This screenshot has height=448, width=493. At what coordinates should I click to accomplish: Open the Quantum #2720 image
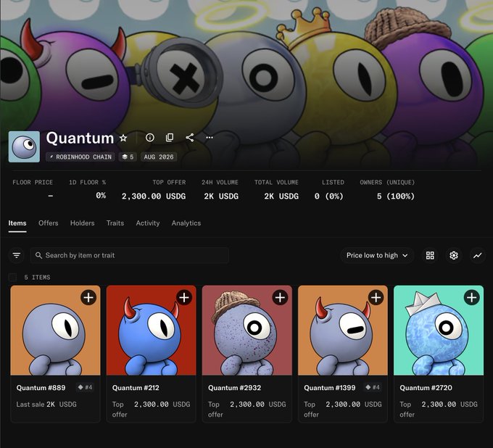tap(439, 331)
